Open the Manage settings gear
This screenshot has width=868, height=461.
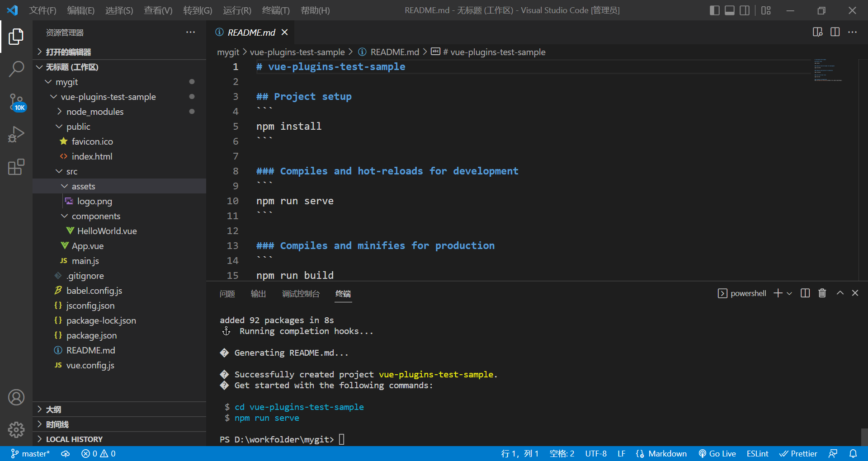pyautogui.click(x=16, y=430)
